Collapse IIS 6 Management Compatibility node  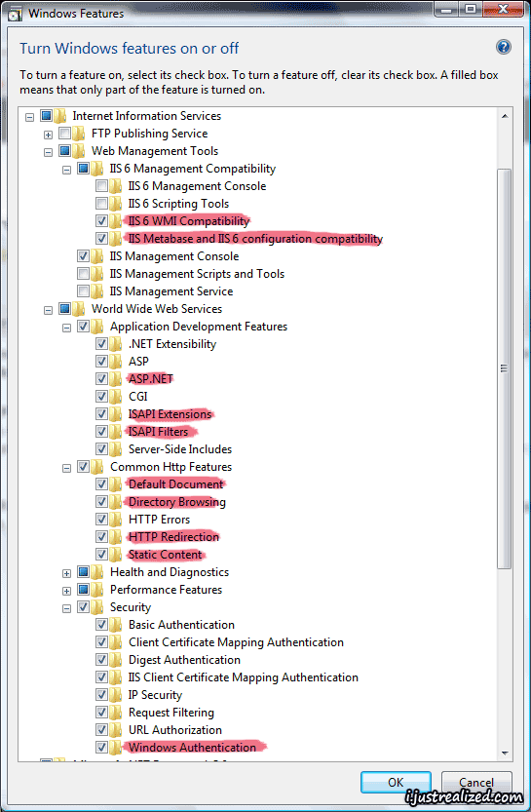[x=67, y=170]
